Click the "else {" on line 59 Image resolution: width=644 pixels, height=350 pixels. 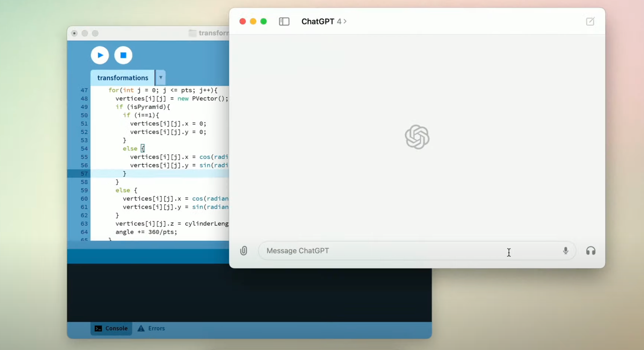tap(126, 190)
